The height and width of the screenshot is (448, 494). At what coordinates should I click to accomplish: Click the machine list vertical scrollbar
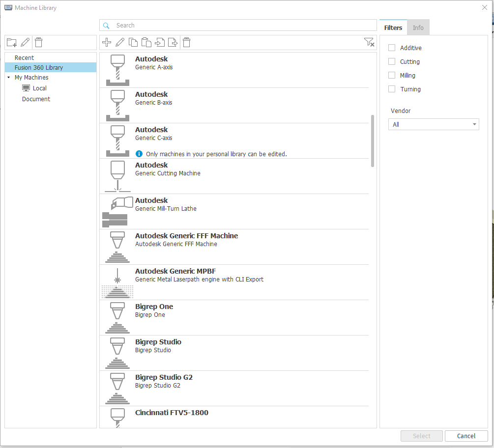373,140
